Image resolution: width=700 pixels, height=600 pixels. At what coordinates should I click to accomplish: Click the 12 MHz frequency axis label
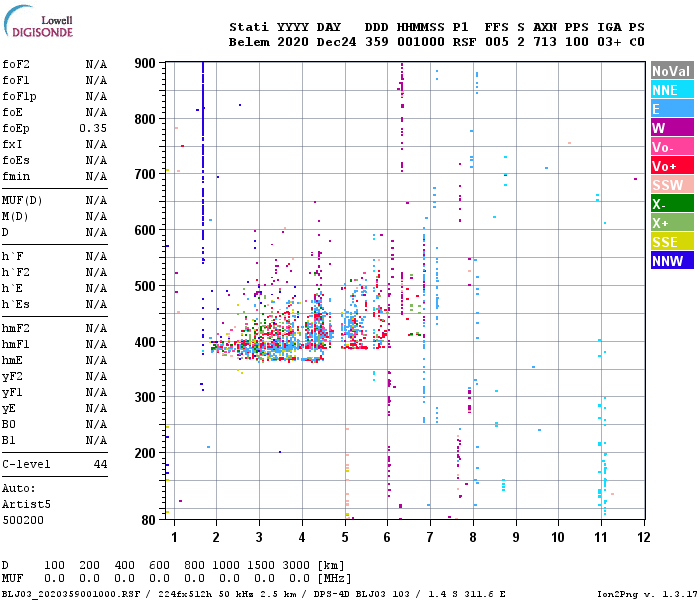click(644, 537)
